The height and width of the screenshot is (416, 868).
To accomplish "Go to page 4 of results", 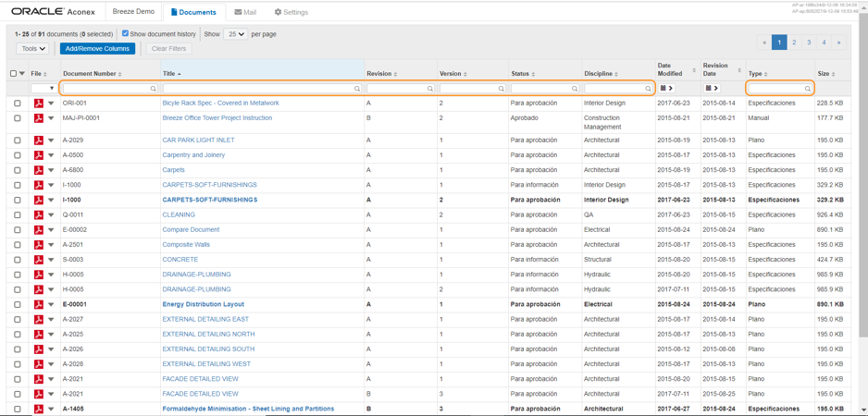I will point(824,42).
